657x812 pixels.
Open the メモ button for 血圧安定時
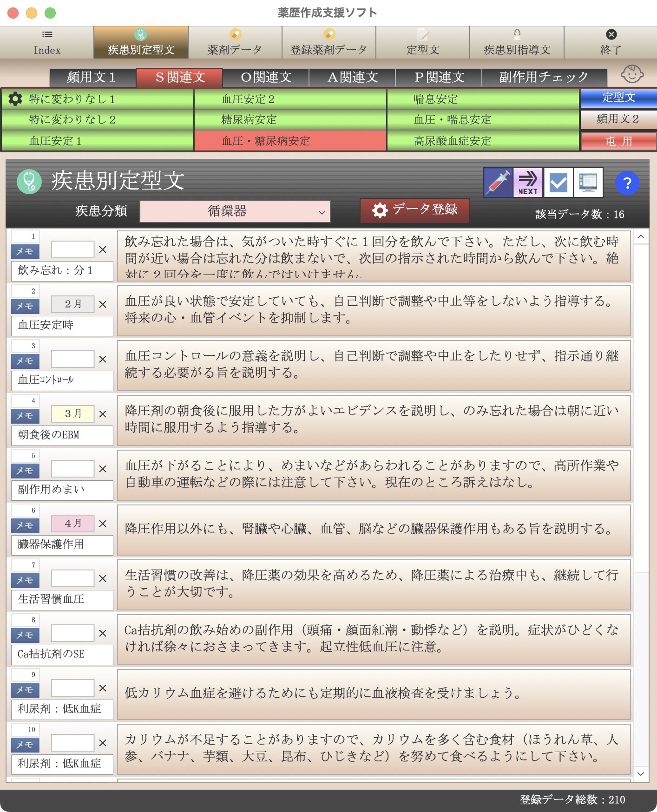[x=25, y=306]
